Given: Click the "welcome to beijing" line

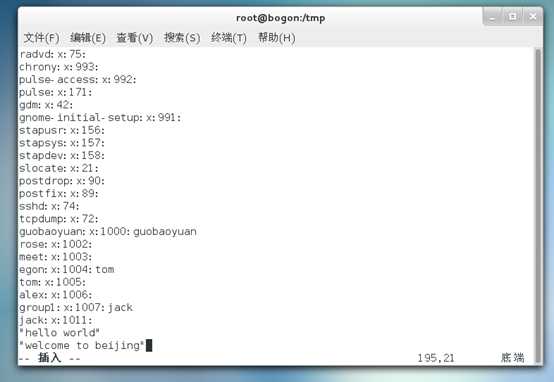Looking at the screenshot, I should [x=82, y=346].
